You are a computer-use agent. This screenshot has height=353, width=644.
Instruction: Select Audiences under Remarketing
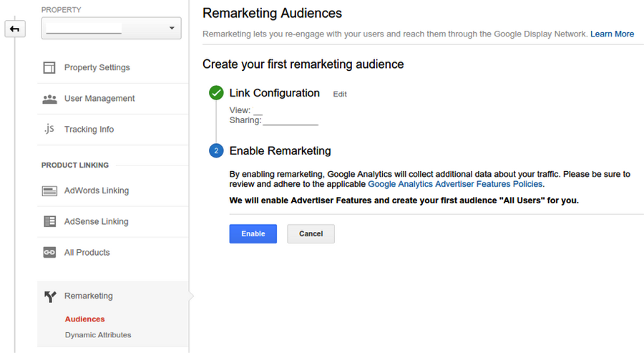coord(84,319)
